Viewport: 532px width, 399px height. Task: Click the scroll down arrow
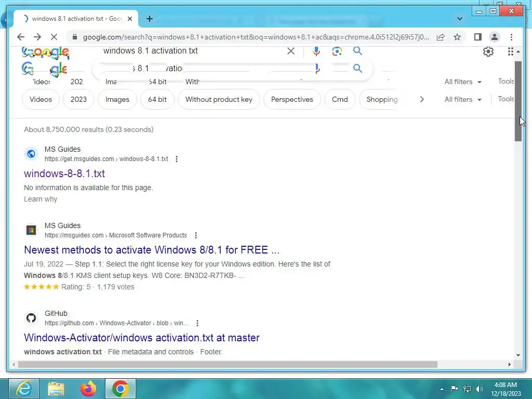(x=518, y=355)
